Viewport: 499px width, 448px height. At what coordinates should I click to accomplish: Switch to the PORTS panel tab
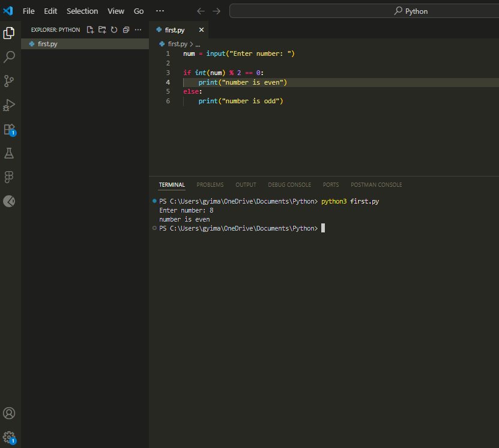331,185
